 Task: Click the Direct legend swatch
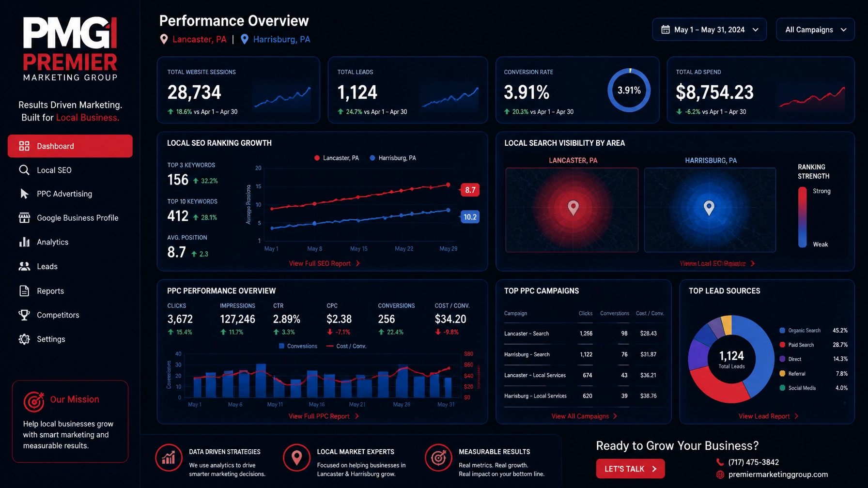click(x=782, y=359)
